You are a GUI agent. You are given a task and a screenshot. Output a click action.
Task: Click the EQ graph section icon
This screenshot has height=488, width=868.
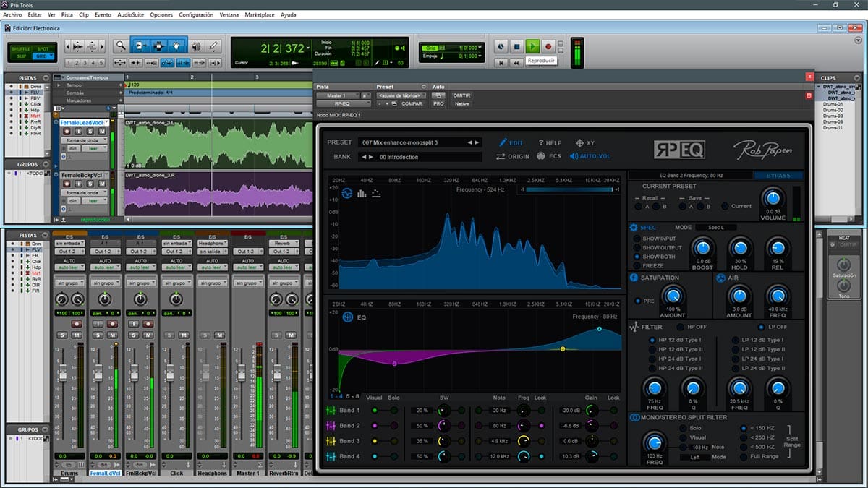(346, 317)
